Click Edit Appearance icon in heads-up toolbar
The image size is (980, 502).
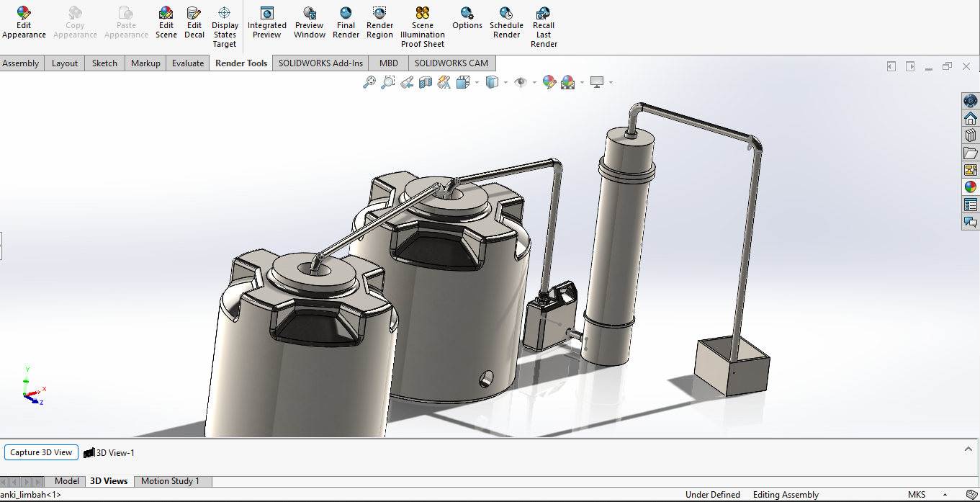pyautogui.click(x=549, y=82)
